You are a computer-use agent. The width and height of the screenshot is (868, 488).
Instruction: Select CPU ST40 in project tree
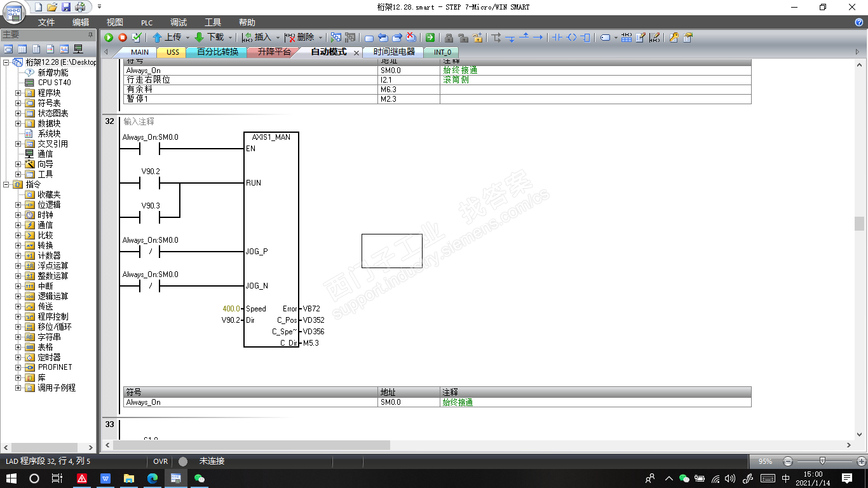click(x=54, y=83)
